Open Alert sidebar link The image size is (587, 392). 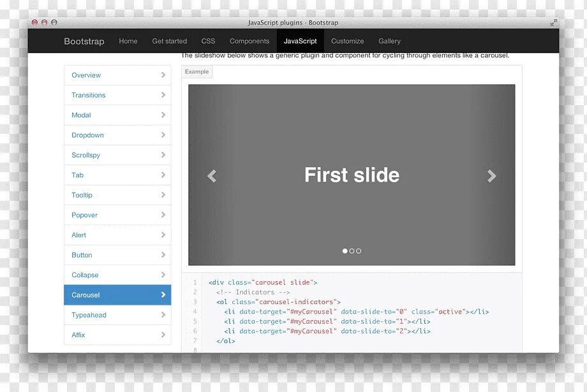tap(117, 235)
